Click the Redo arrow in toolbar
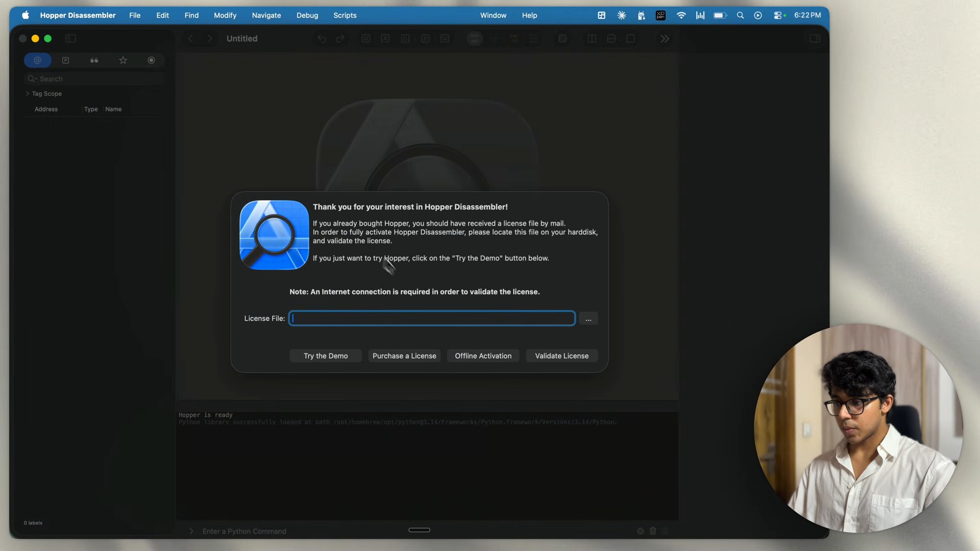 340,38
